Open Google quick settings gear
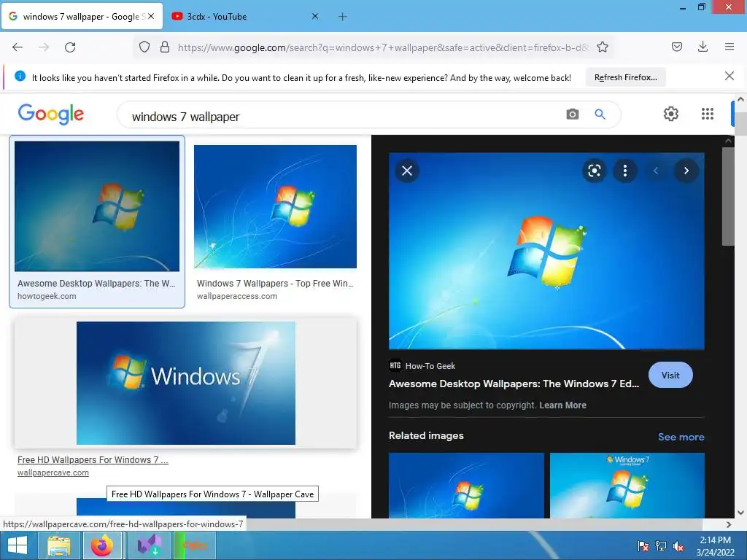Screen dimensions: 747x560 coord(671,114)
